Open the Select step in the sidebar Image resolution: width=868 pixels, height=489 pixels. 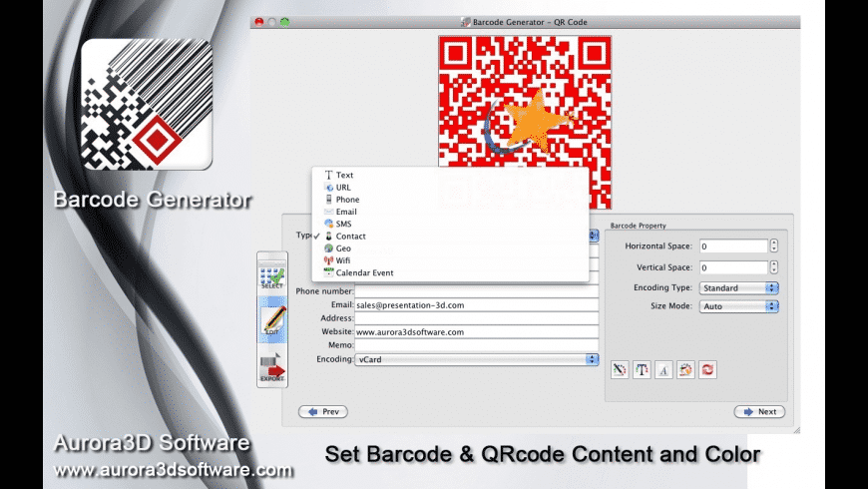(x=271, y=276)
